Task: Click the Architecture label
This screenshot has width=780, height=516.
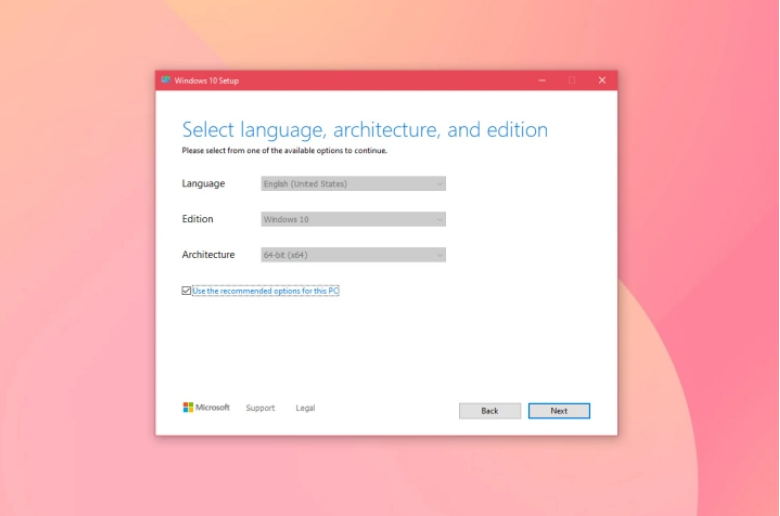Action: click(x=208, y=255)
